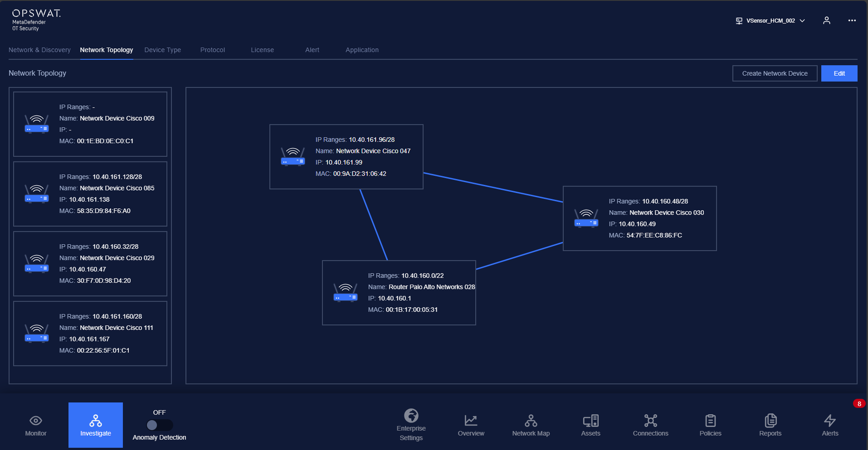Image resolution: width=868 pixels, height=450 pixels.
Task: Expand the VSensor_HCM_002 dropdown chevron
Action: coord(802,21)
